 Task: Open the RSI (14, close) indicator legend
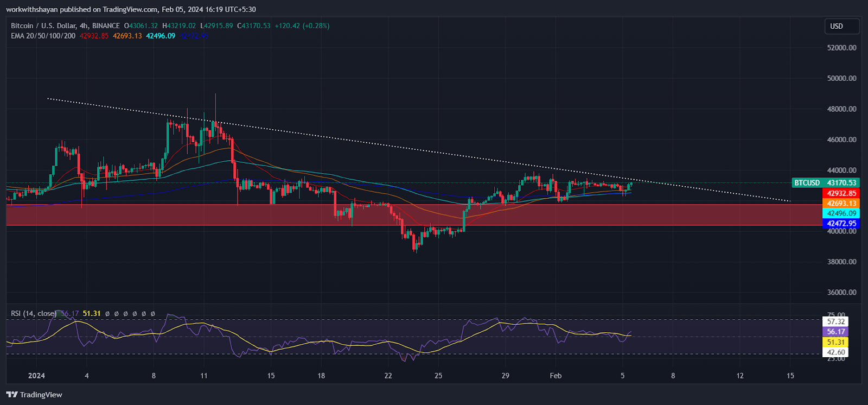coord(34,313)
